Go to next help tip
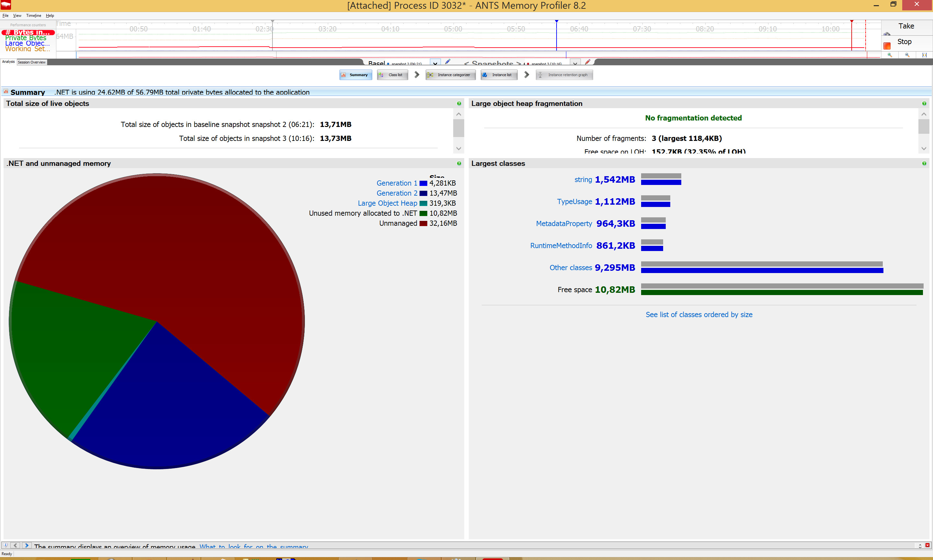Screen dimensions: 933x560 tap(27, 545)
